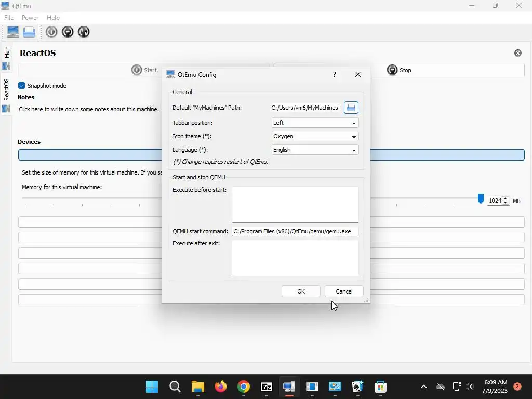Close the ReactOS tab with the round X icon

518,53
